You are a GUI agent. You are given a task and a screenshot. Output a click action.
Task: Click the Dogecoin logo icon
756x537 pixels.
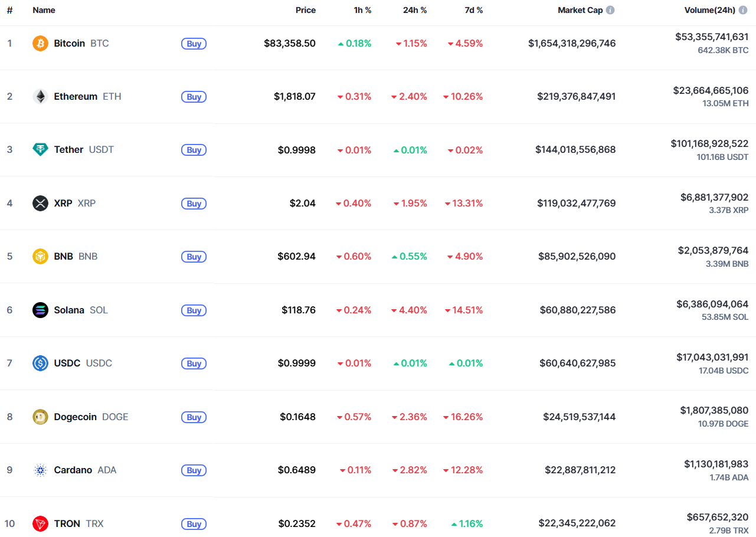coord(40,417)
